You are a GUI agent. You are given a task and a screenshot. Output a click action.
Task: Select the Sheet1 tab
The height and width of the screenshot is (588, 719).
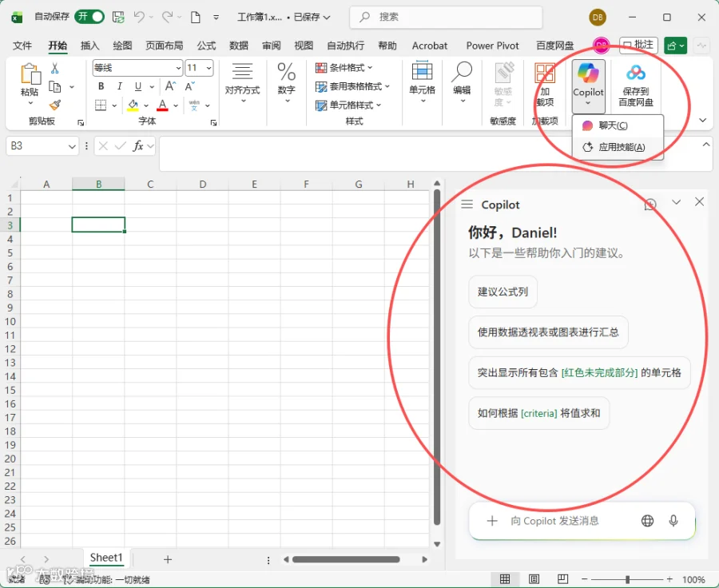(106, 558)
